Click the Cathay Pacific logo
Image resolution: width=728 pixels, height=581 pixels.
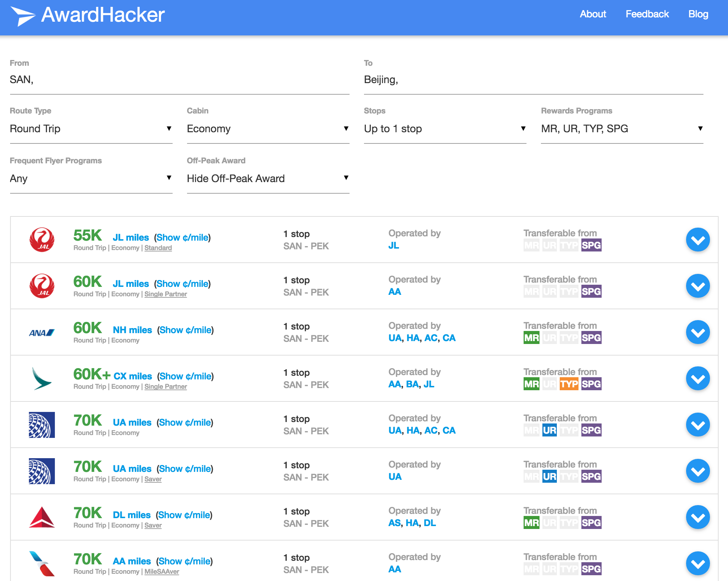pos(42,378)
